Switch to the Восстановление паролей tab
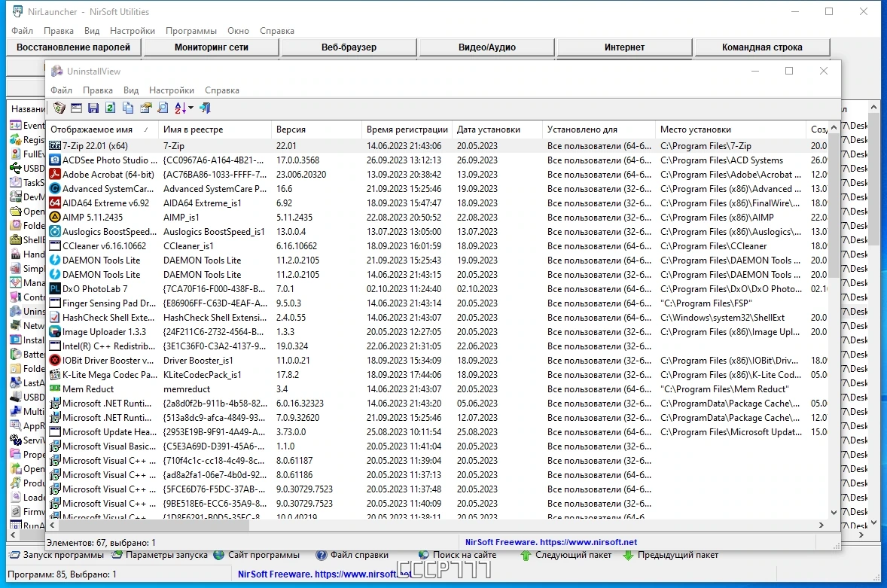887x588 pixels. [x=73, y=47]
